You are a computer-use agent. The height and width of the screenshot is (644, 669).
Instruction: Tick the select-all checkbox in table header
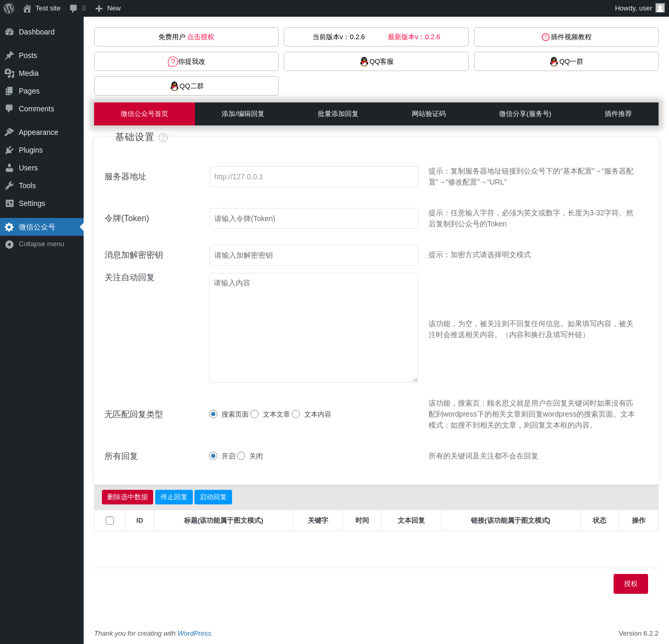[x=110, y=521]
